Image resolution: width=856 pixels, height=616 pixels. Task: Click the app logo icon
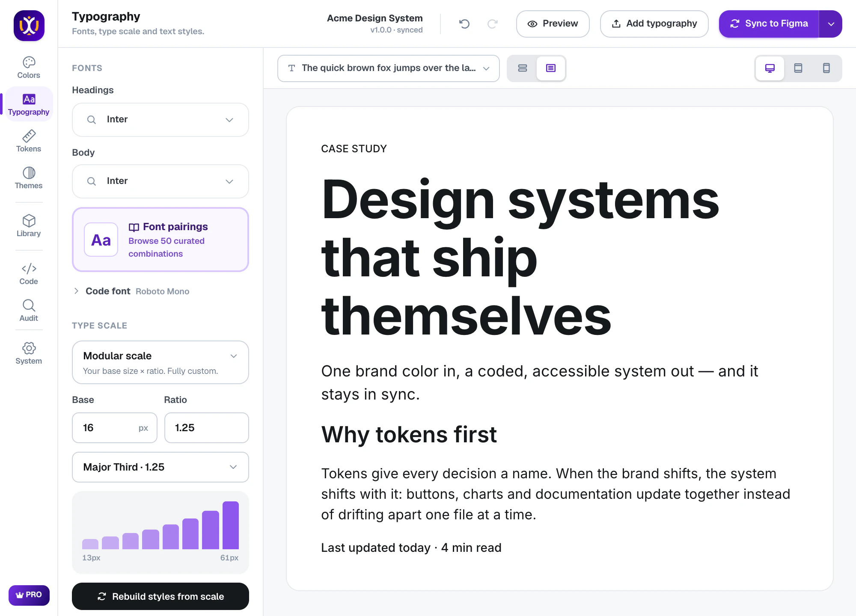[x=29, y=26]
